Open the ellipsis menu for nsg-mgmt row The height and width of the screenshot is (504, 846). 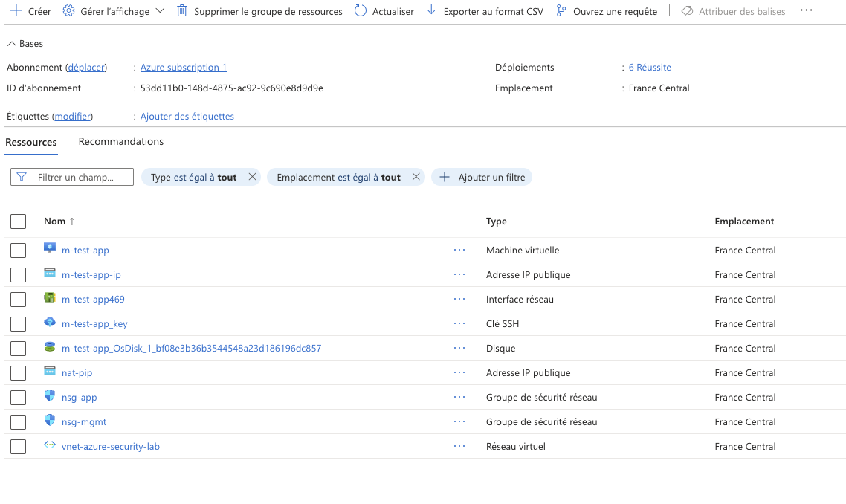pyautogui.click(x=459, y=421)
